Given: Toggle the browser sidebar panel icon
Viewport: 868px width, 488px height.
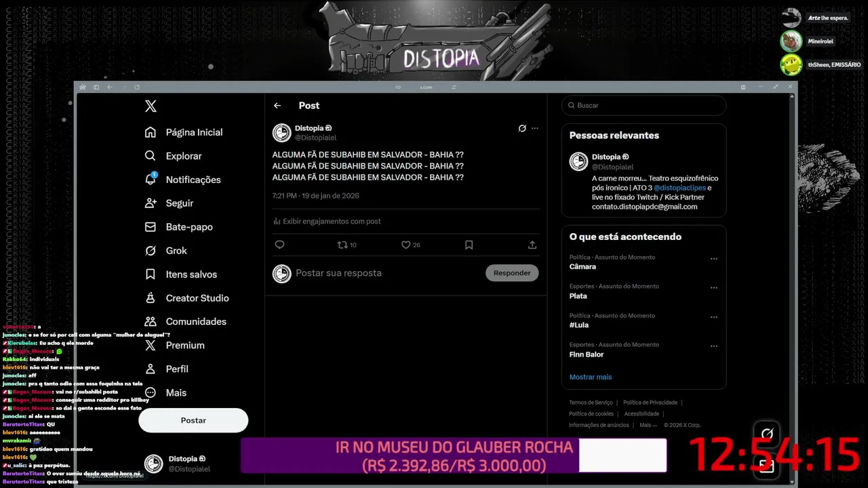Looking at the screenshot, I should click(96, 87).
